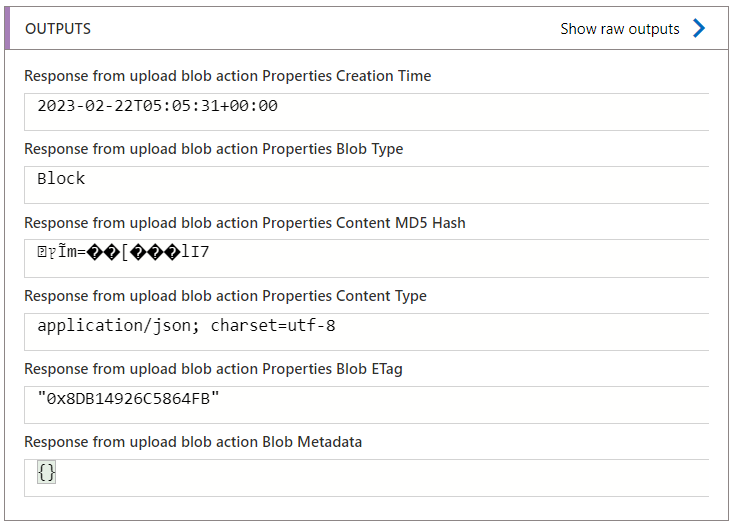Click the Blob Type value Block

pos(61,178)
